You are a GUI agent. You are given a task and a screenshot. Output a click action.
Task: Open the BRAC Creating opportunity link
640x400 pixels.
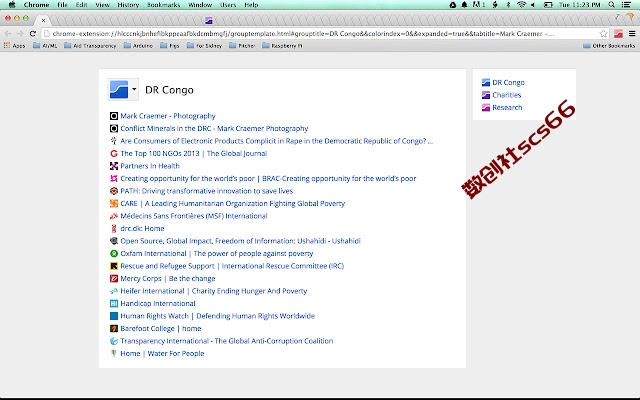pyautogui.click(x=268, y=178)
